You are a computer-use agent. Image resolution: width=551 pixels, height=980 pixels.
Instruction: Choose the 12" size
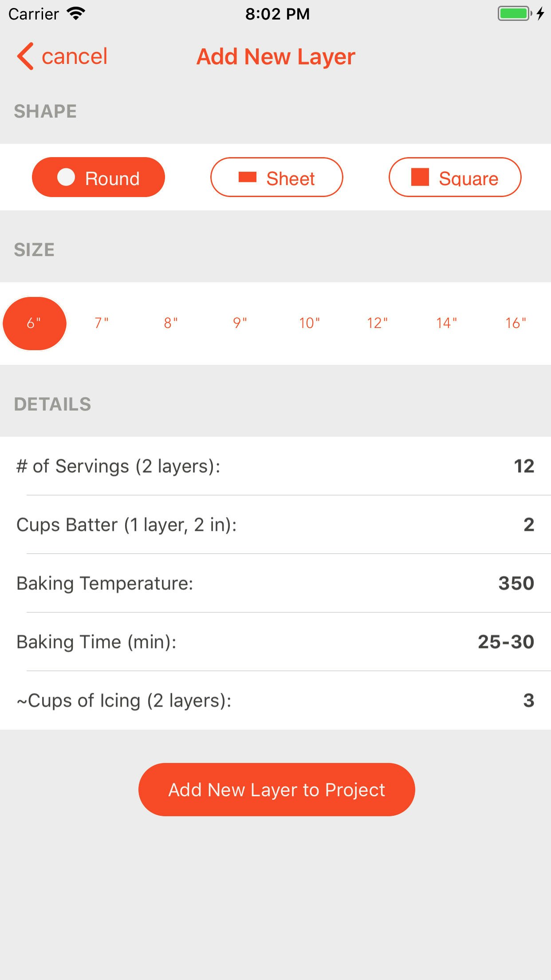coord(378,323)
